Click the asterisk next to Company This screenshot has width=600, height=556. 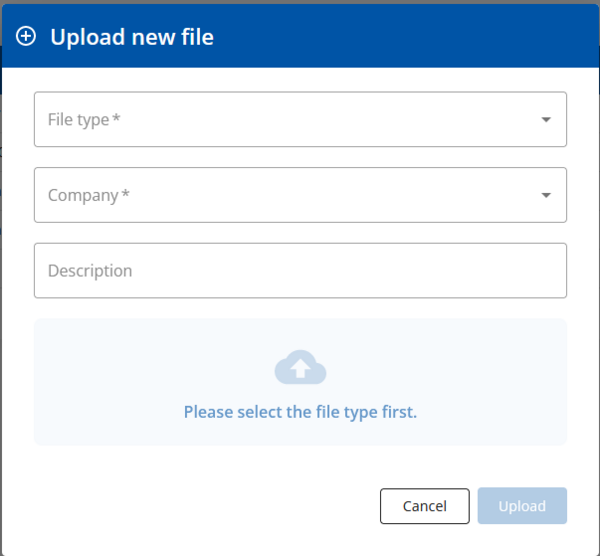(126, 194)
